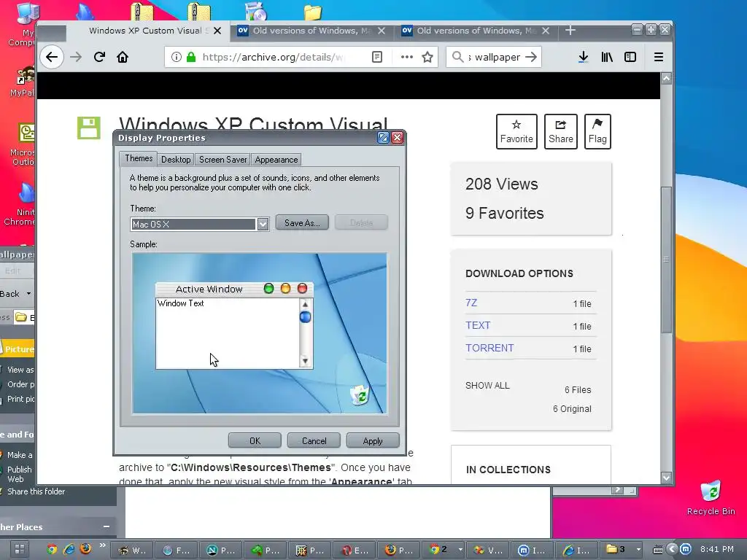Open the browser downloads arrow icon
This screenshot has width=747, height=560.
click(583, 57)
